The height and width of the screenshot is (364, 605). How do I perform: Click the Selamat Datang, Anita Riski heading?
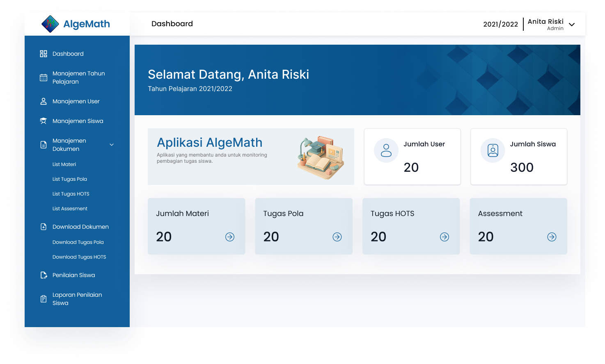pos(229,74)
